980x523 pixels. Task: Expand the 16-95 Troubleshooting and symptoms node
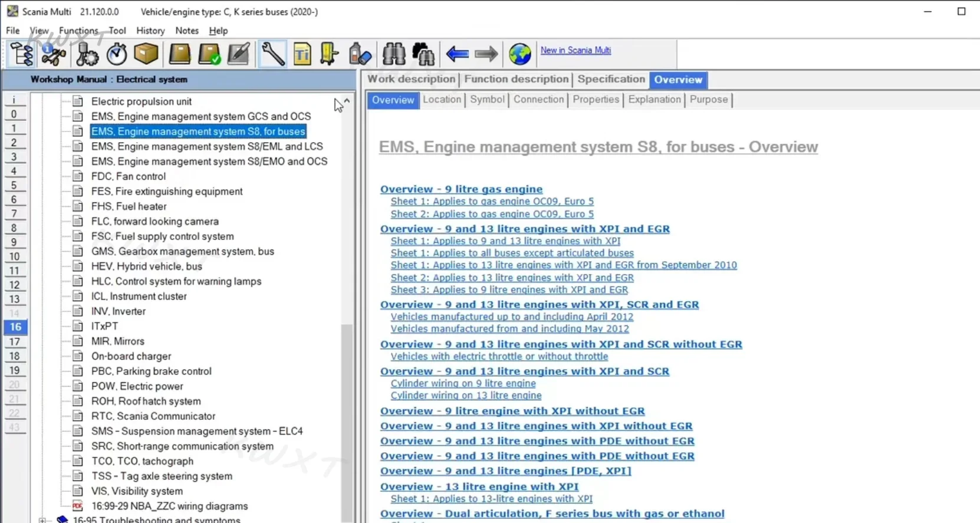pos(42,520)
